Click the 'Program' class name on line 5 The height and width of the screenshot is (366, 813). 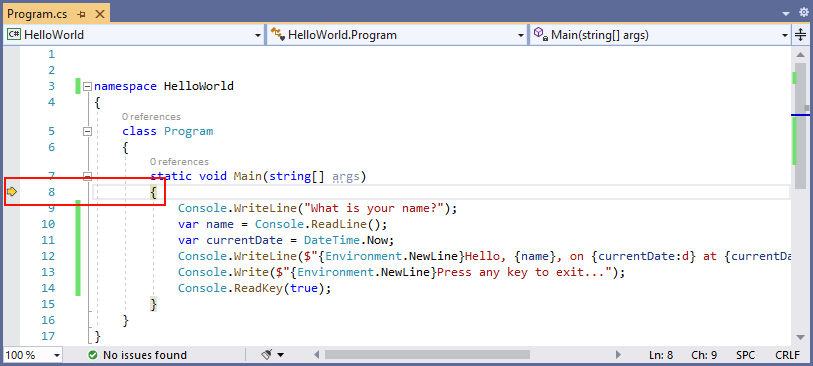coord(189,132)
